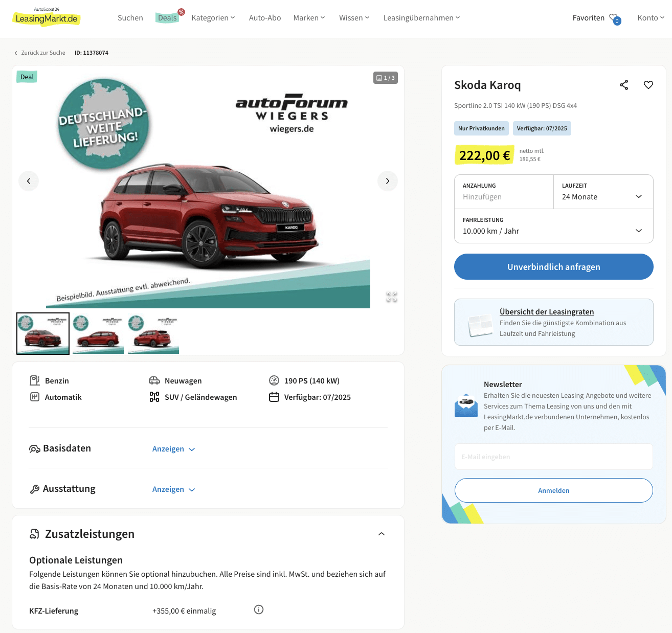Select the second car thumbnail
This screenshot has height=633, width=672.
(98, 333)
